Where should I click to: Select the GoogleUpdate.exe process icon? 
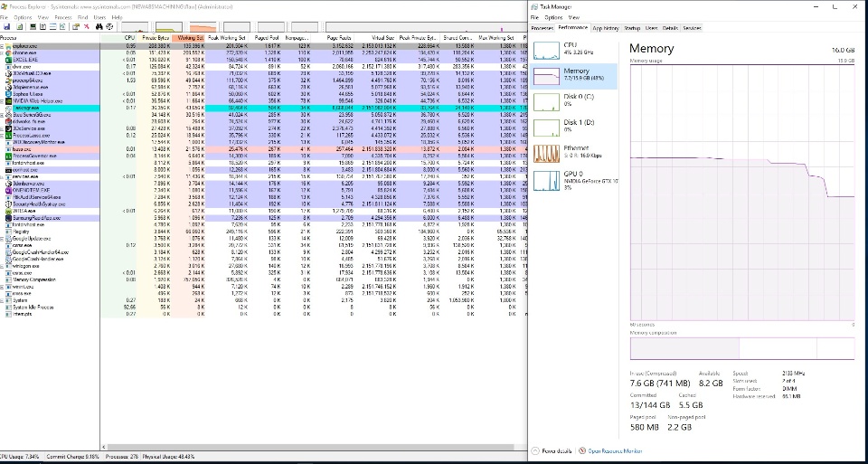tap(8, 238)
